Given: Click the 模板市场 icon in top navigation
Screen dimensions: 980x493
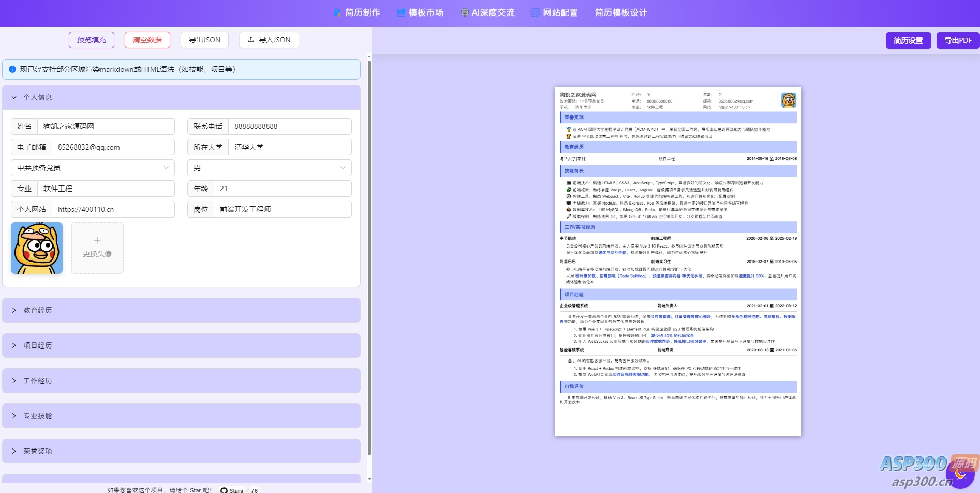Looking at the screenshot, I should click(x=401, y=12).
